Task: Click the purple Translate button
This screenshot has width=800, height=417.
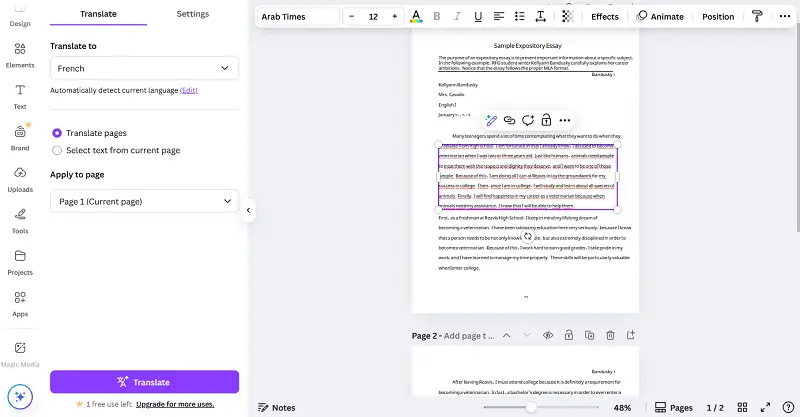Action: tap(144, 382)
